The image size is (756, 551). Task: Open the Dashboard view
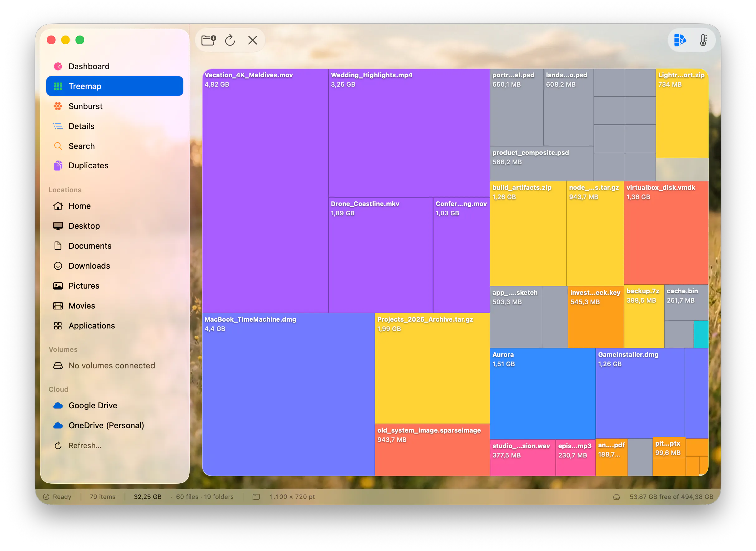point(114,66)
